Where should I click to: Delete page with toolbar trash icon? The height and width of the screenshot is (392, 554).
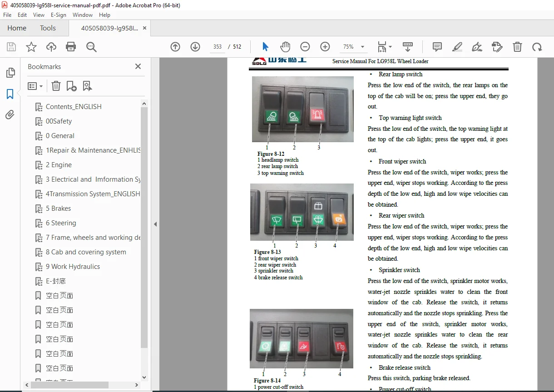pos(517,46)
